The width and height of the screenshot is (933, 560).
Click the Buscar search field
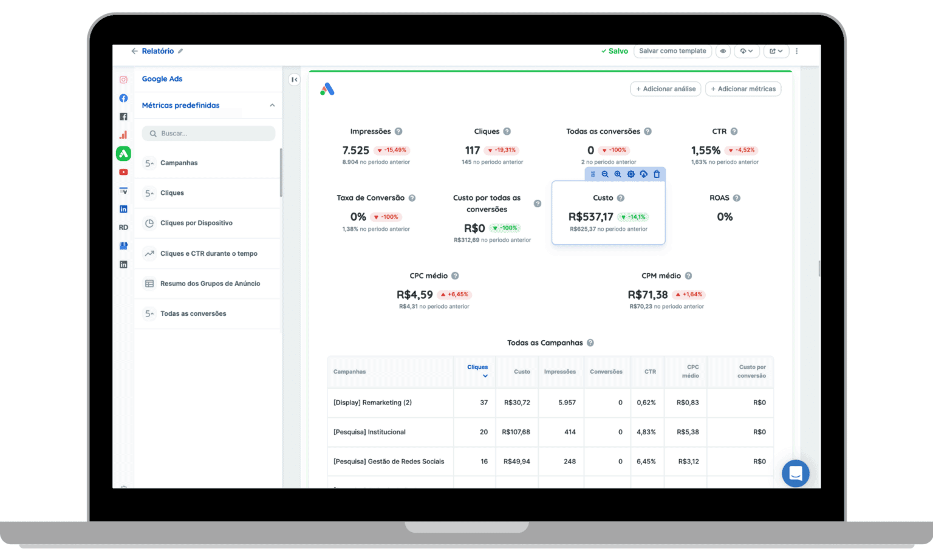coord(208,133)
